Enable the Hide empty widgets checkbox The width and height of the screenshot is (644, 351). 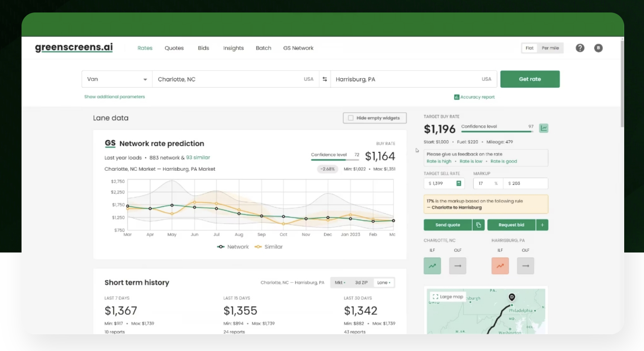coord(351,118)
